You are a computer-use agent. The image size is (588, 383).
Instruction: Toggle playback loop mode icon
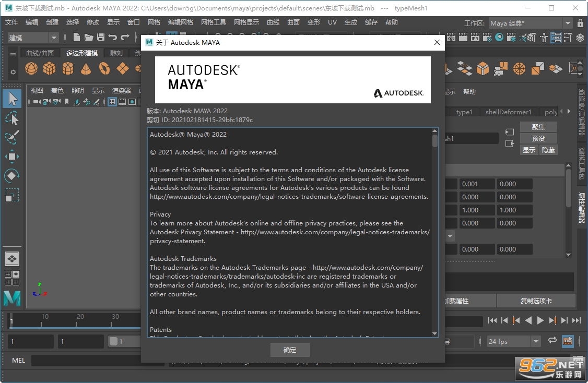coord(552,340)
